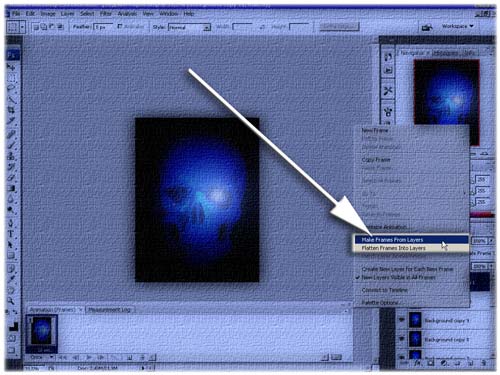Image resolution: width=500 pixels, height=375 pixels.
Task: Hide the Background copy 9 layer
Action: tap(401, 320)
